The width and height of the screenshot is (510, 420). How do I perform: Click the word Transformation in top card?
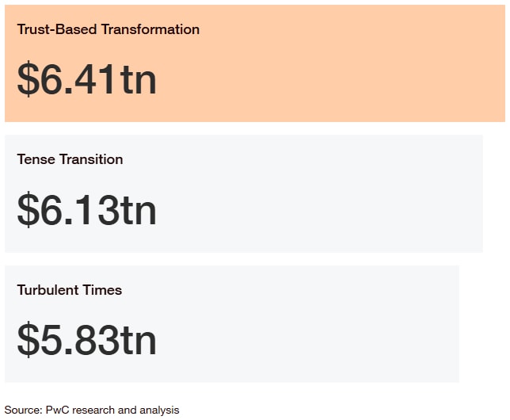pyautogui.click(x=150, y=29)
